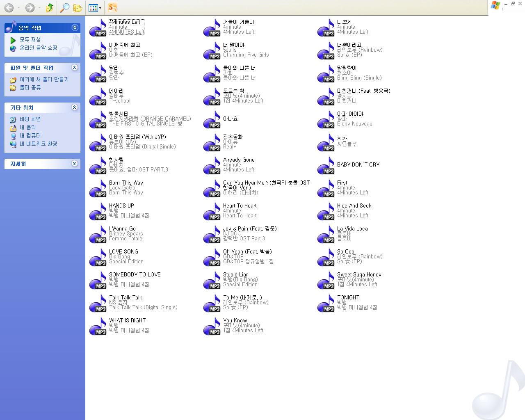This screenshot has width=525, height=420.
Task: Select the Stupid Liar MP3 icon
Action: coord(212,280)
